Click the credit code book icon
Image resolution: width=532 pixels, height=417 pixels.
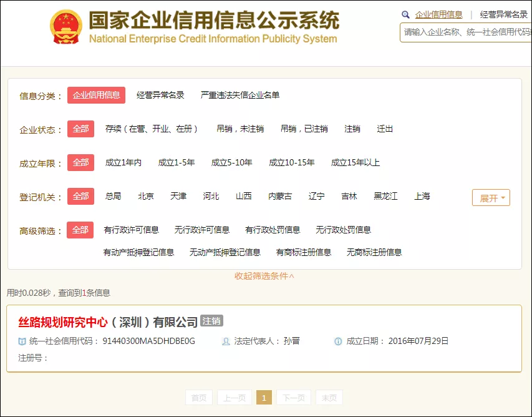22,341
